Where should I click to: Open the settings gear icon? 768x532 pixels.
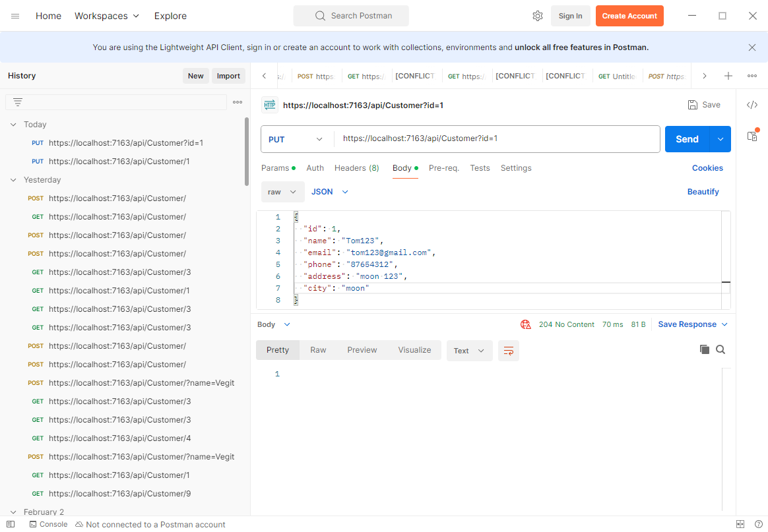pyautogui.click(x=537, y=16)
